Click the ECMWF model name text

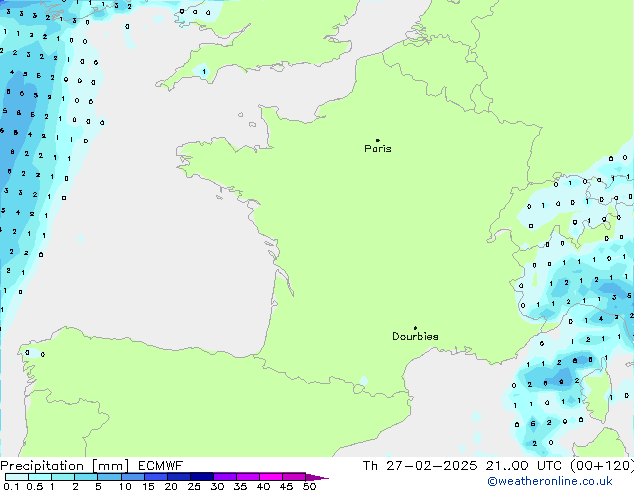tap(161, 466)
